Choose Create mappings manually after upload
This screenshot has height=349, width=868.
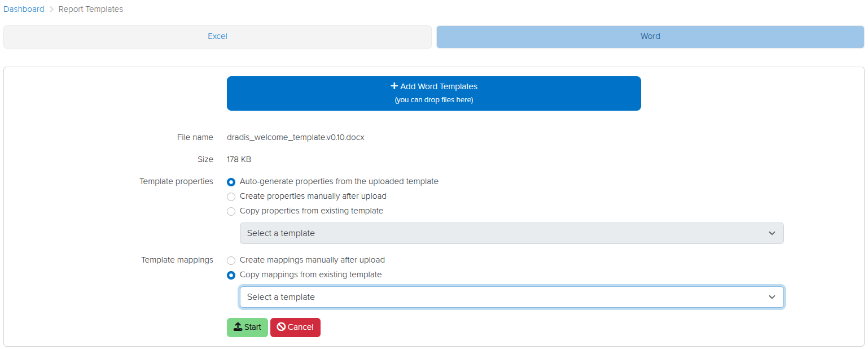tap(231, 260)
